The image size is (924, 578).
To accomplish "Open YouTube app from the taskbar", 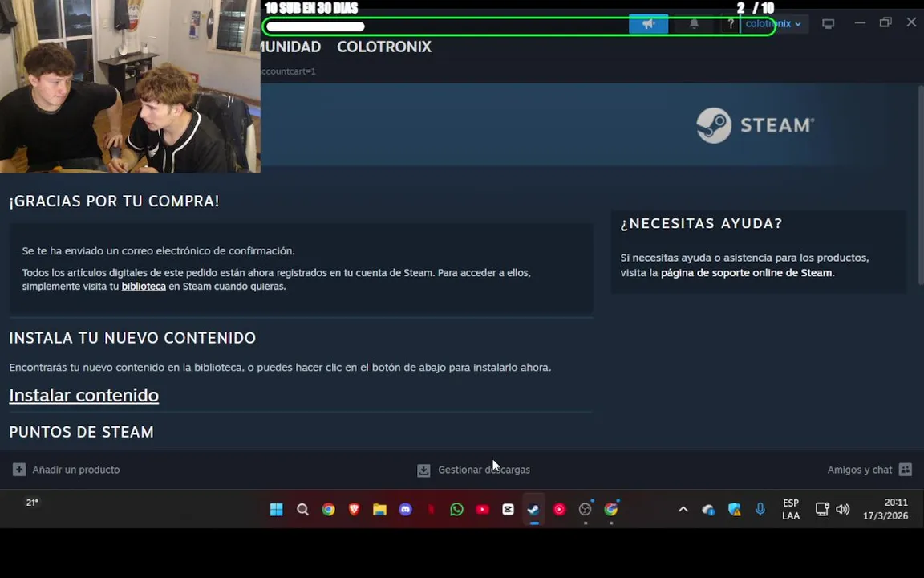I will click(483, 510).
